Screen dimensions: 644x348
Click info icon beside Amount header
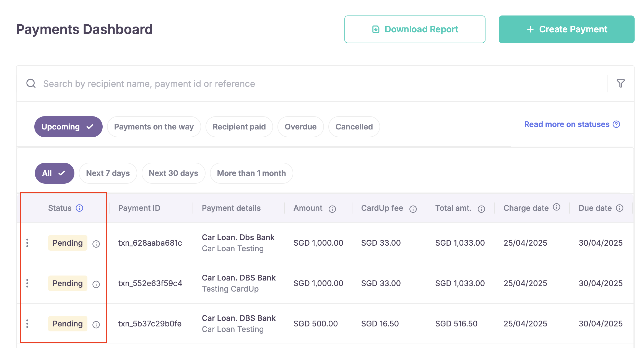(x=332, y=209)
